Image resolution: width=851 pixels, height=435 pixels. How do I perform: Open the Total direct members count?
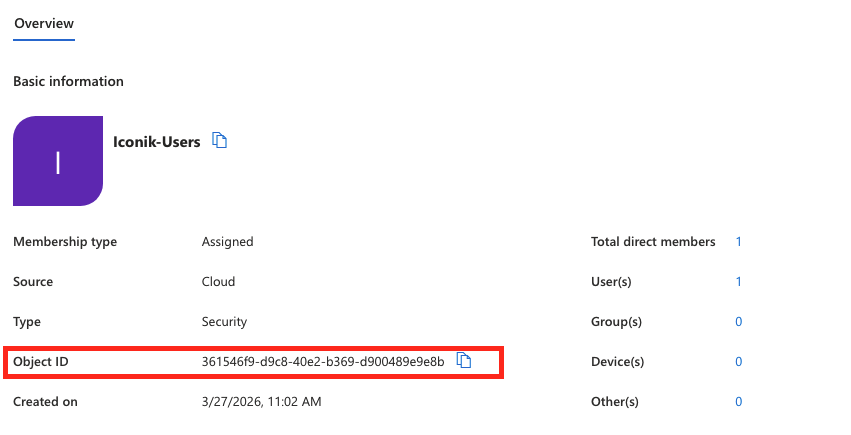[739, 242]
